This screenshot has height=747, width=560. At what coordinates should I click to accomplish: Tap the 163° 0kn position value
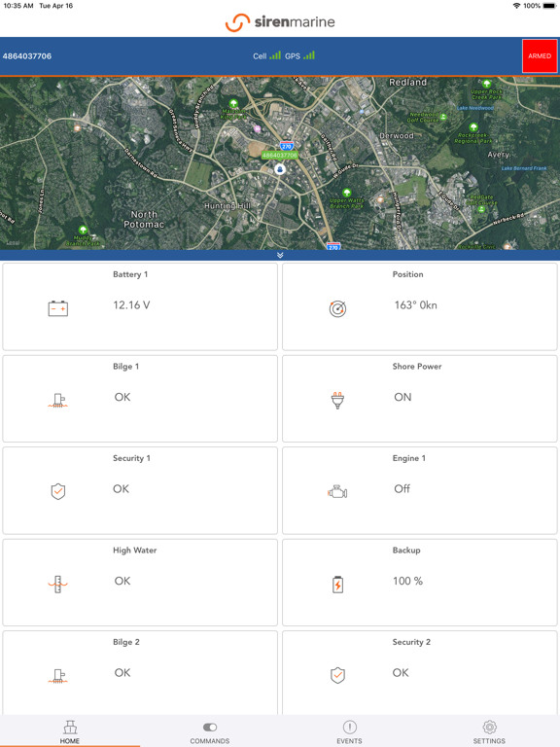(416, 305)
